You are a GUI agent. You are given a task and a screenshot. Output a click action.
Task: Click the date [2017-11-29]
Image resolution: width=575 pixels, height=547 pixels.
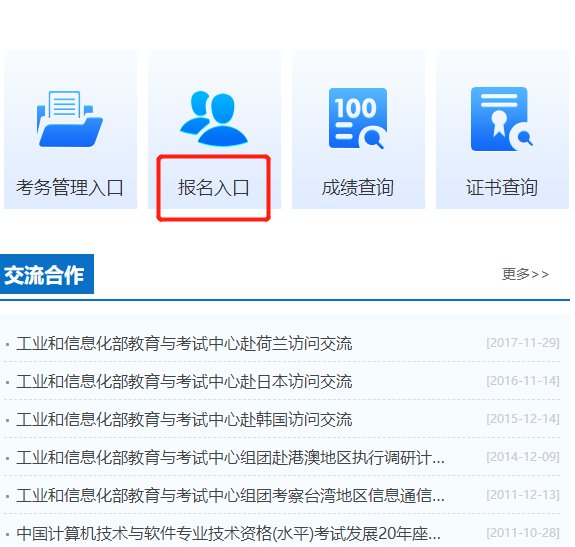(x=523, y=343)
